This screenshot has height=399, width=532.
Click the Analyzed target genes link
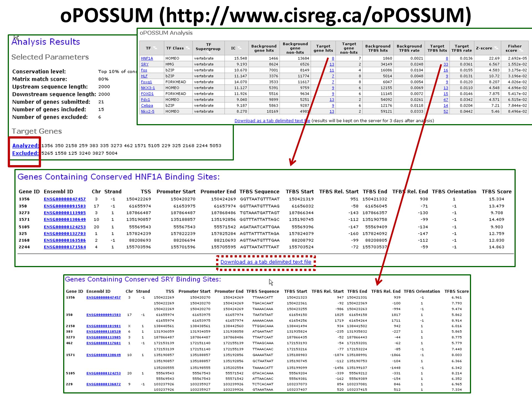pyautogui.click(x=25, y=146)
